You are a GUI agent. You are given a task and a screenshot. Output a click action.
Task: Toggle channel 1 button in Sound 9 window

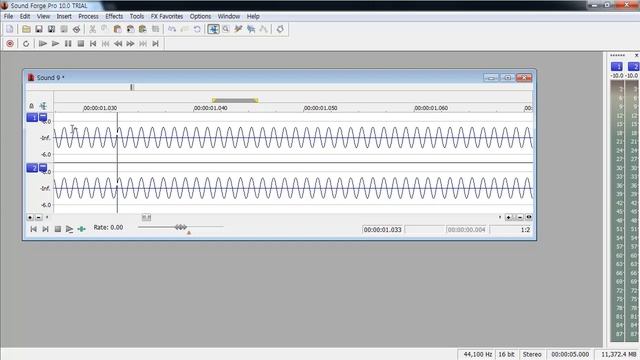click(x=32, y=118)
